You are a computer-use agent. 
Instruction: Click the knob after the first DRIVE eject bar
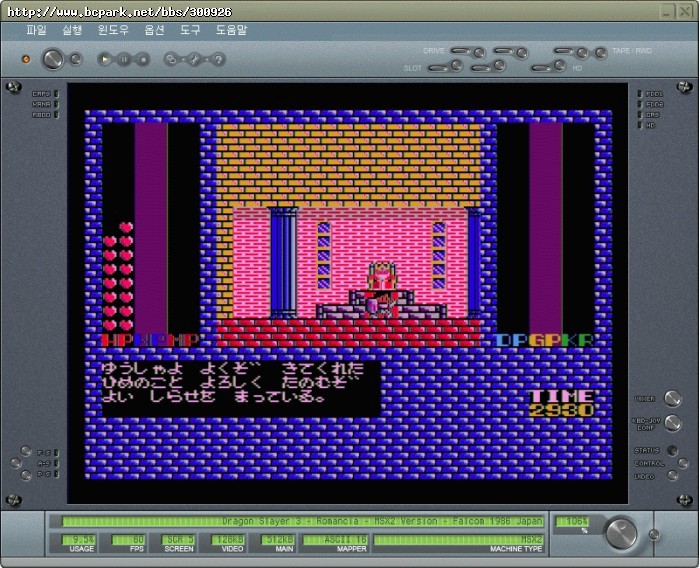[x=479, y=53]
